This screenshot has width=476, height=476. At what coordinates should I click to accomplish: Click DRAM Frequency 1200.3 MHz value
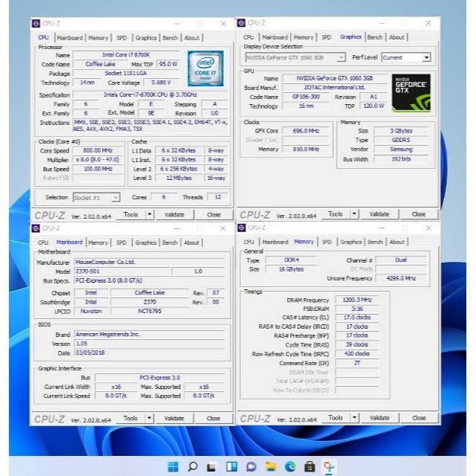tap(357, 300)
